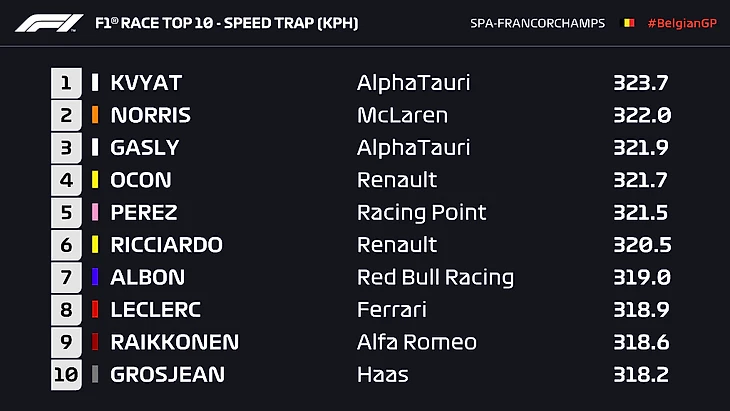730x411 pixels.
Task: Click the position 7 number badge
Action: coord(66,278)
